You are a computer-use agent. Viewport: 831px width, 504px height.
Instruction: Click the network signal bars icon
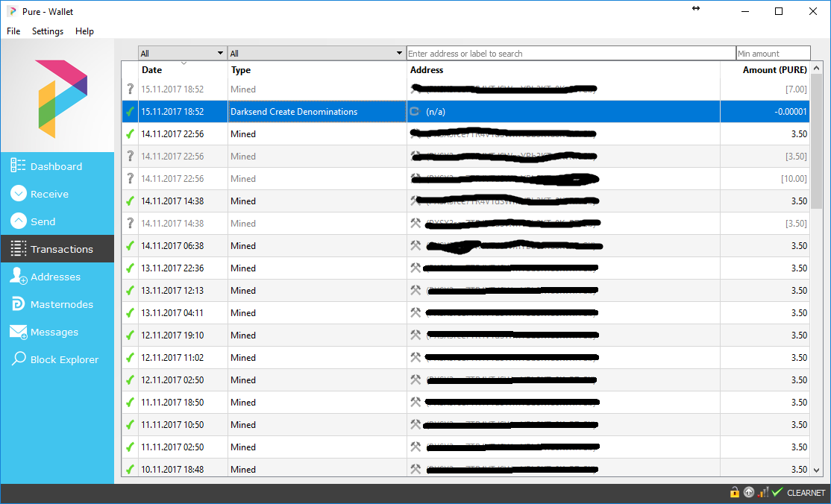[x=763, y=492]
